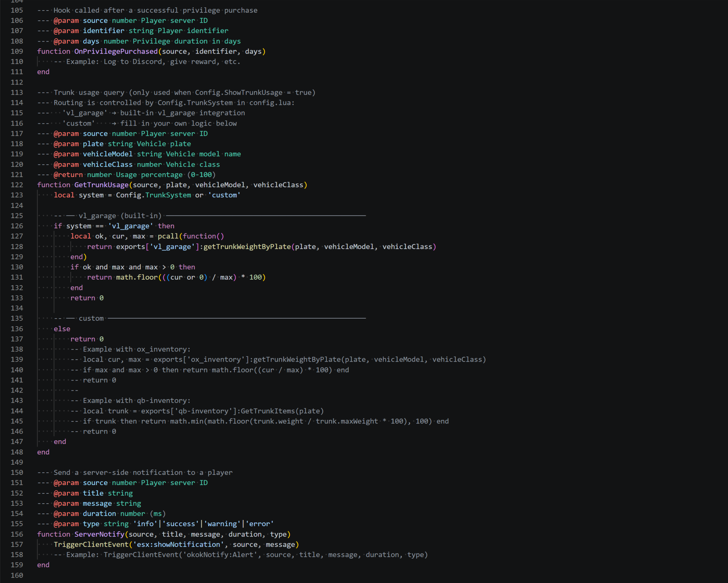
Task: Click the end keyword on line 159
Action: (43, 565)
